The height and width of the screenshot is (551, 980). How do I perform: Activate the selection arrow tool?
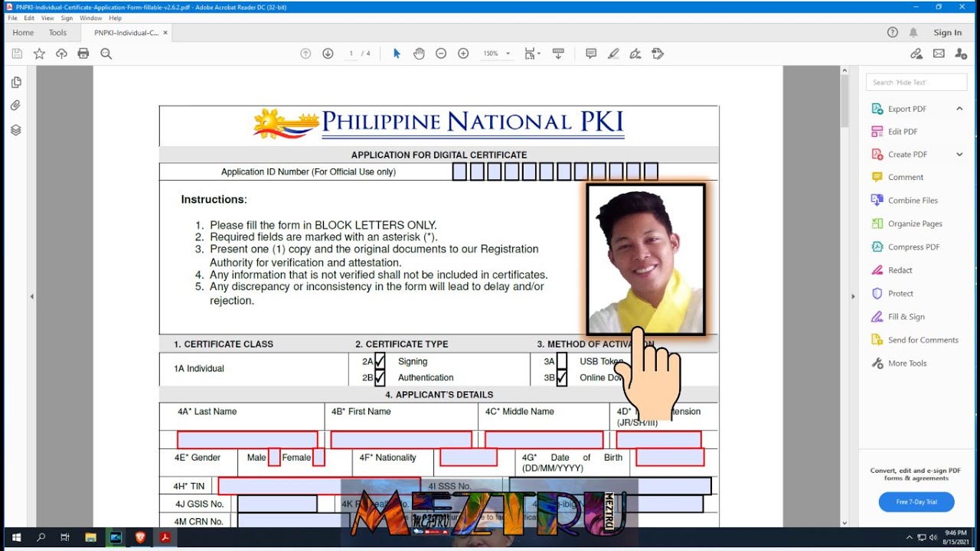click(x=397, y=54)
